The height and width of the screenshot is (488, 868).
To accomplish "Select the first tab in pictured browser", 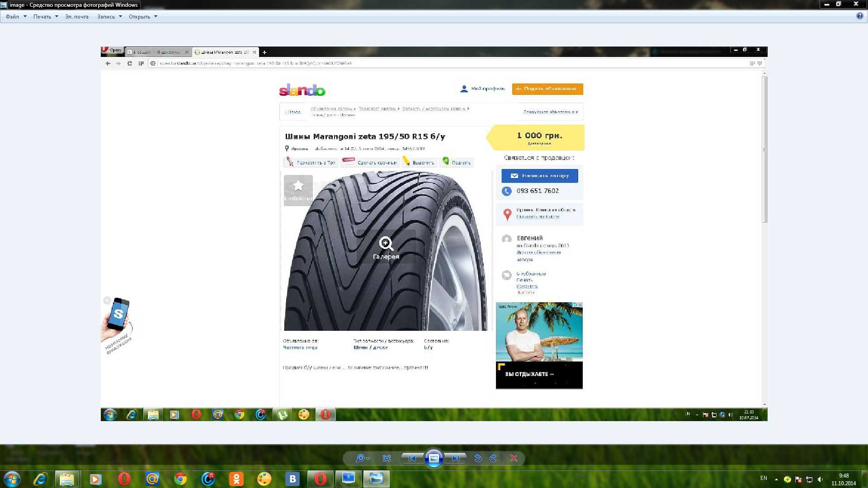I will tap(157, 52).
